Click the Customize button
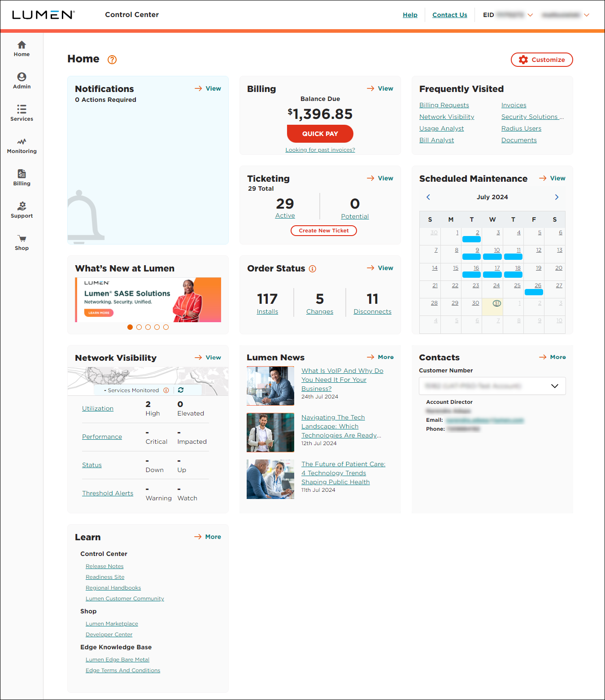This screenshot has width=605, height=700. coord(542,60)
